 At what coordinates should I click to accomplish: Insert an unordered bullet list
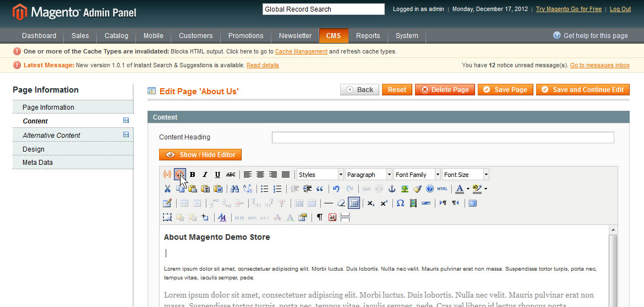[265, 189]
